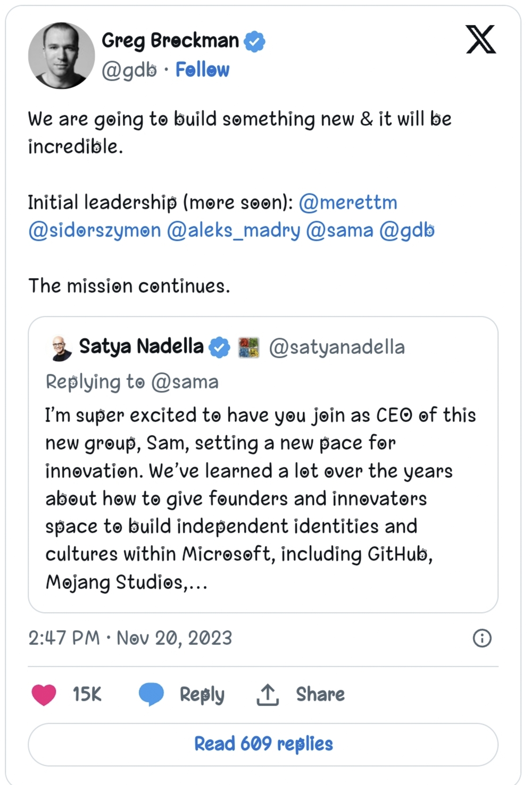Open the quoted Satya Nadella tweet text
This screenshot has height=785, width=532.
[261, 498]
